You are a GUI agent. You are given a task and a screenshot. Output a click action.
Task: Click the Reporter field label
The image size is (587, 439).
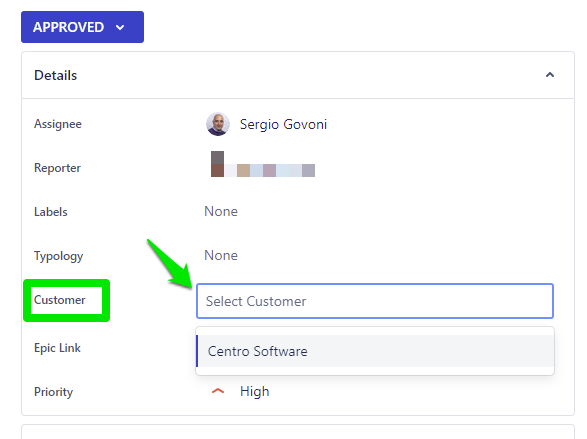point(57,168)
